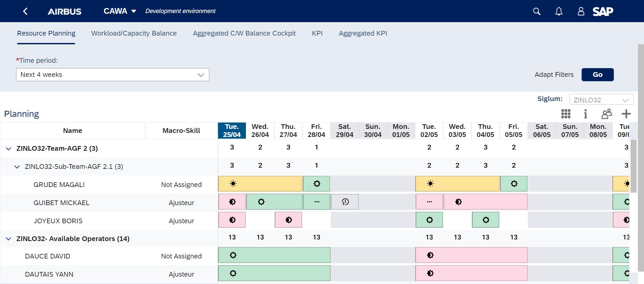The width and height of the screenshot is (644, 284).
Task: Open the KPI tab
Action: point(317,33)
